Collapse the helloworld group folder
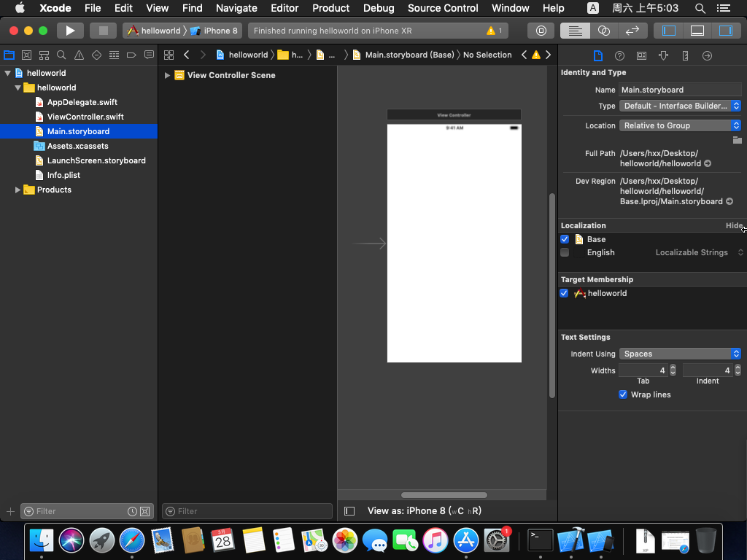 click(x=18, y=87)
